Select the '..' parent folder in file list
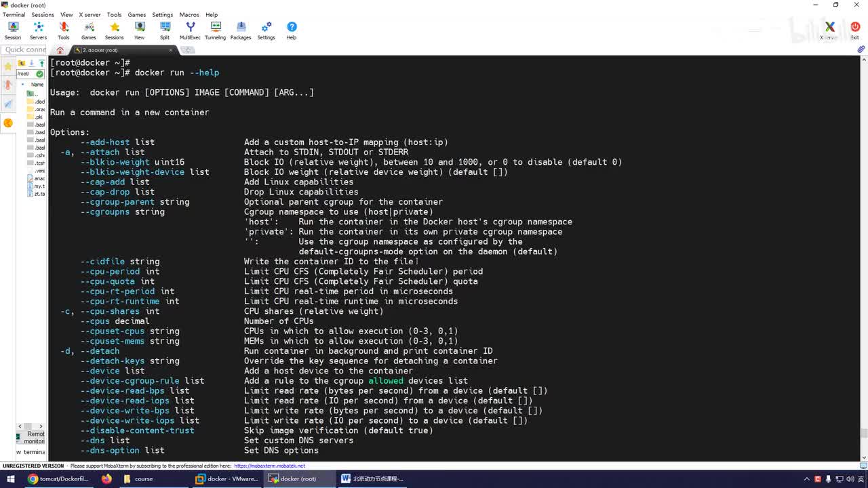This screenshot has height=488, width=868. [32, 94]
